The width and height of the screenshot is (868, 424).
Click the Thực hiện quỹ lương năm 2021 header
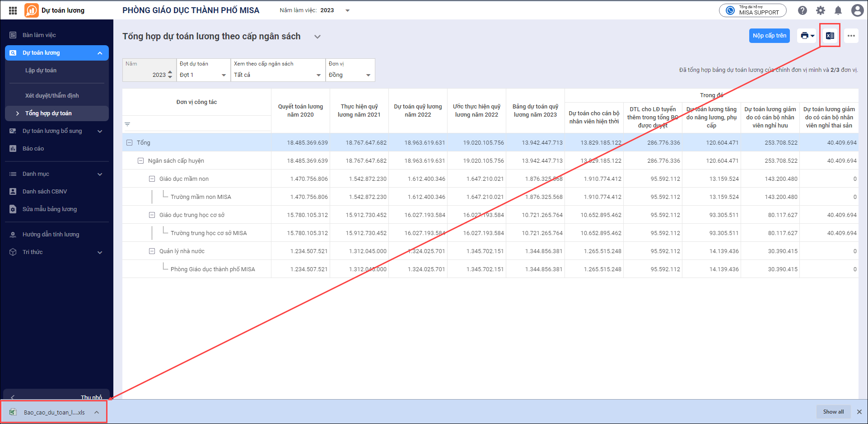click(359, 111)
